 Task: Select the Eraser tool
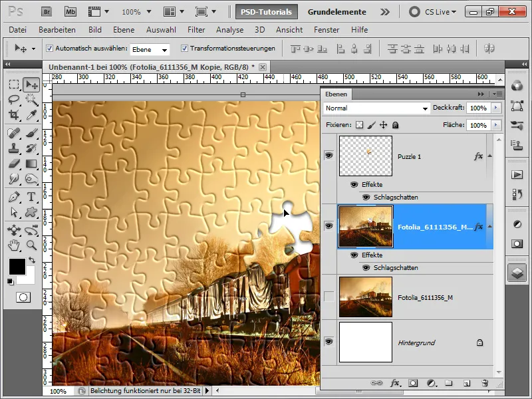(x=14, y=164)
